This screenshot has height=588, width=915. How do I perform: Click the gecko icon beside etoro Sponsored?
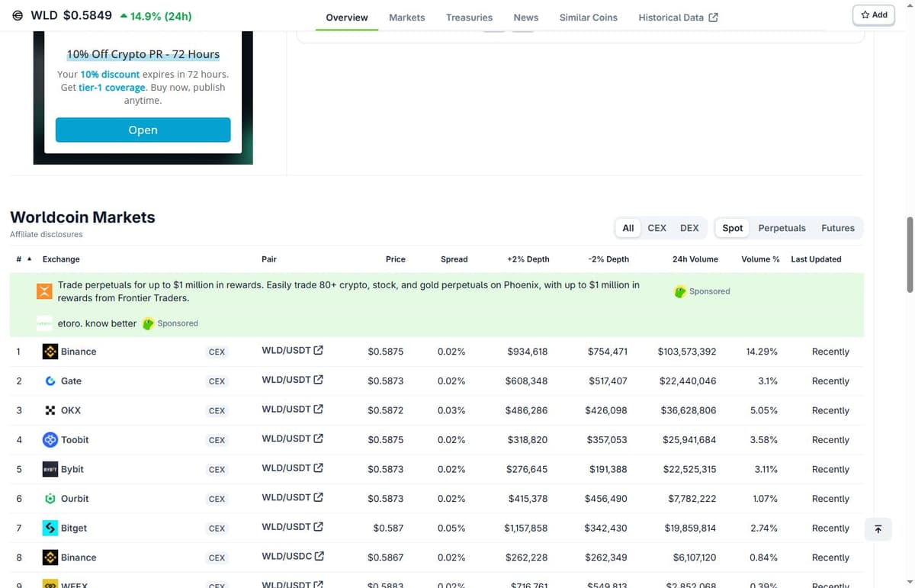pos(149,323)
